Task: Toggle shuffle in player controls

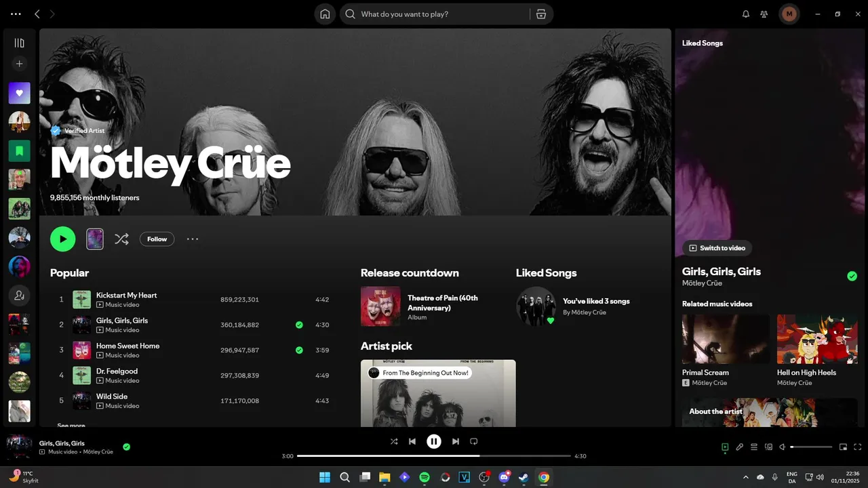Action: tap(394, 441)
